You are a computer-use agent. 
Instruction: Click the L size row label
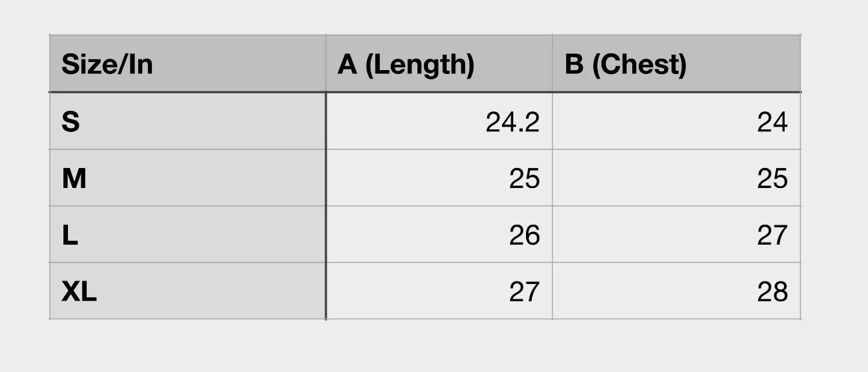pyautogui.click(x=187, y=234)
